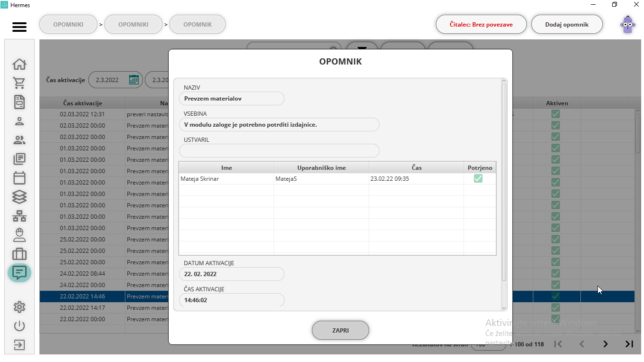Open settings via the gear icon
This screenshot has width=644, height=362.
(19, 307)
